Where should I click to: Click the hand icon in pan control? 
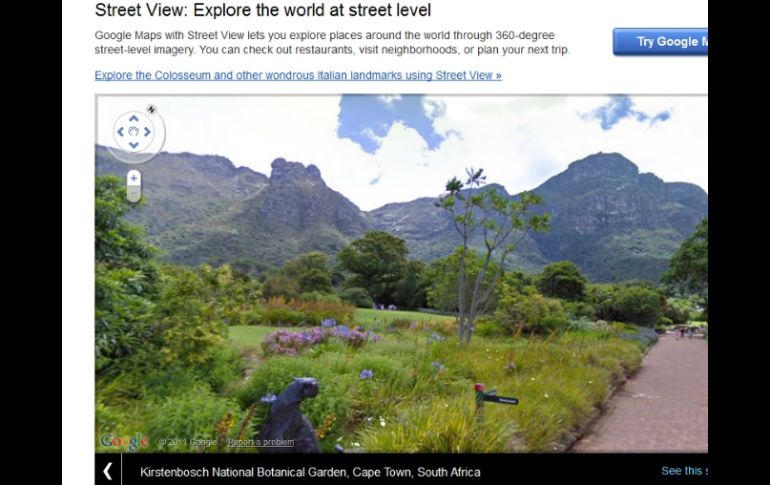(x=134, y=132)
